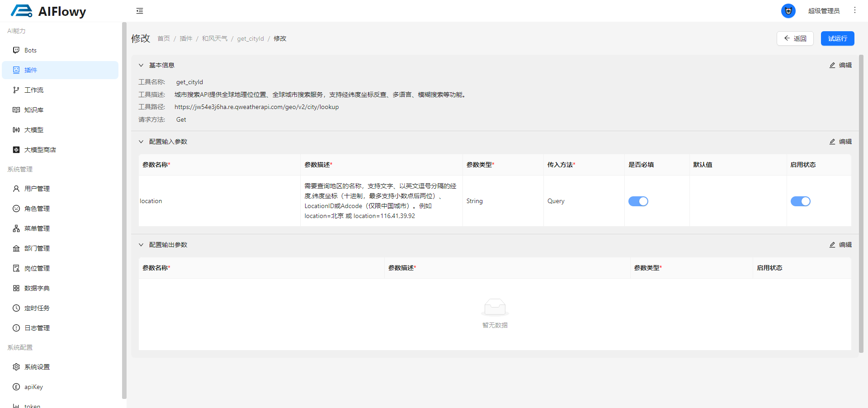Collapse the 配置输入参数 section

pos(141,142)
